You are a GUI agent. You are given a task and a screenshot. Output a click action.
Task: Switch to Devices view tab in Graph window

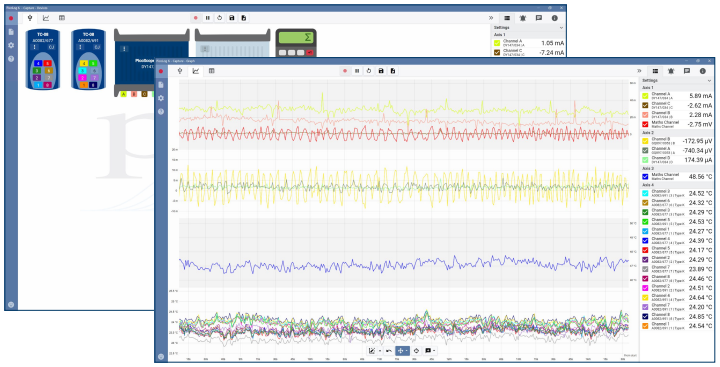pos(180,71)
